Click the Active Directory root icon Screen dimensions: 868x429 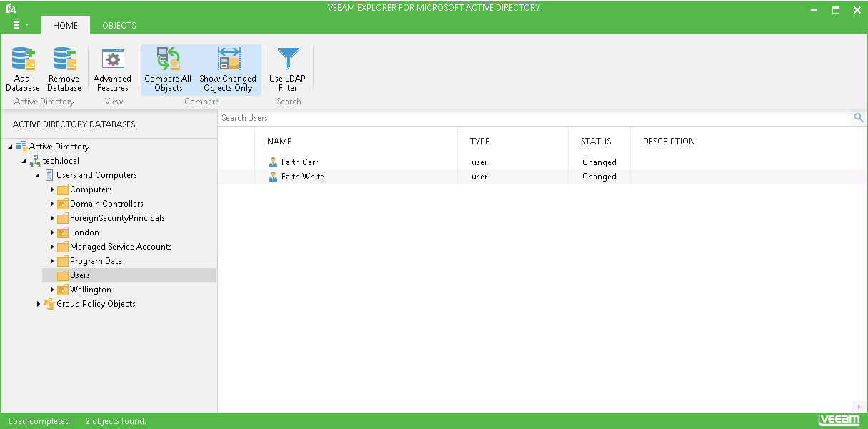point(21,146)
